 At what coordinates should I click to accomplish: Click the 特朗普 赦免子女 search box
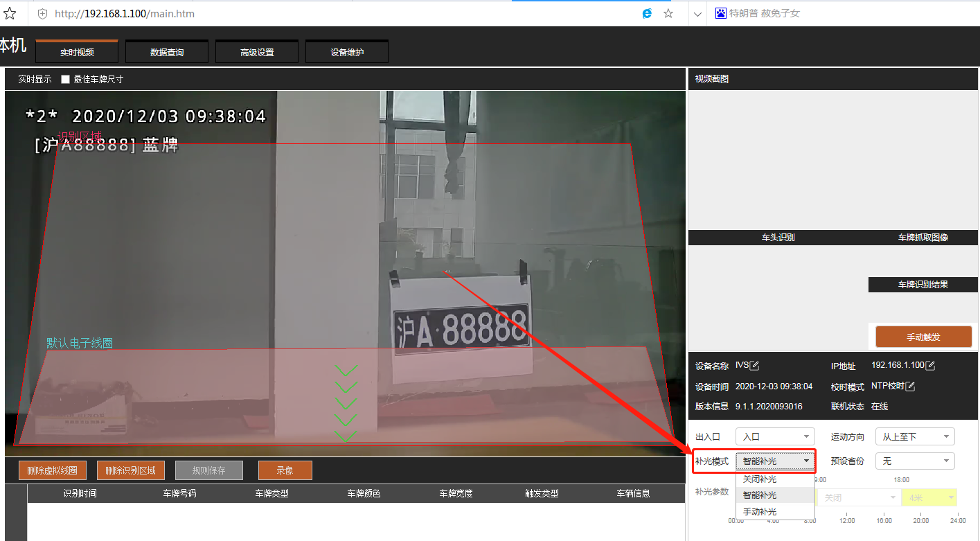tap(765, 13)
